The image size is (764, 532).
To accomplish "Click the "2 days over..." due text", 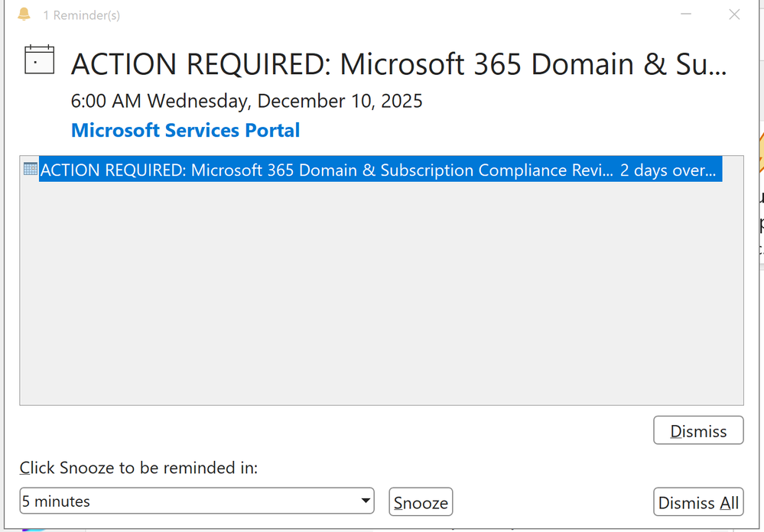I will 668,170.
